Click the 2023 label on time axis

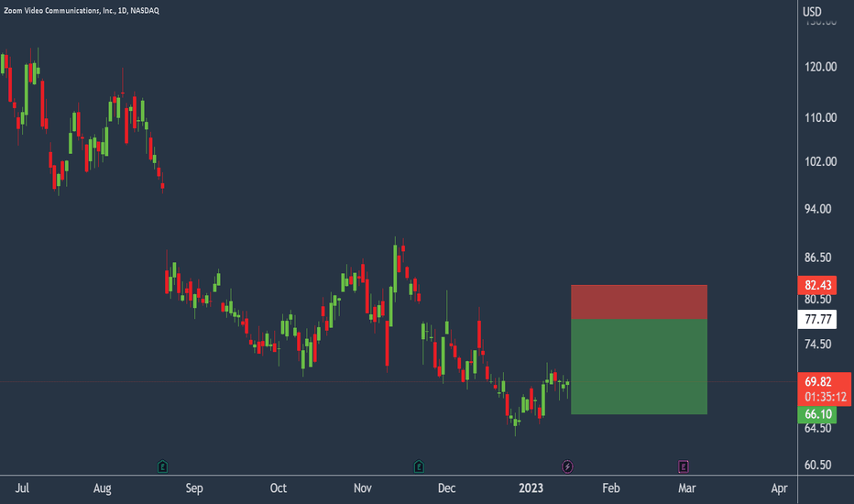[531, 488]
